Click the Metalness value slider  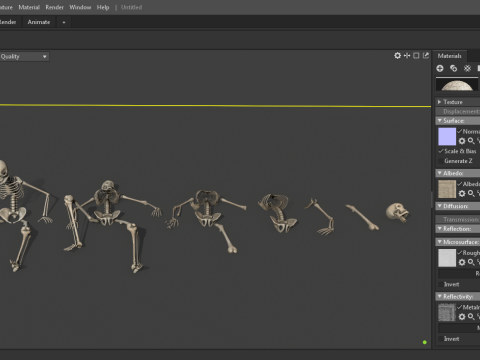pos(459,328)
